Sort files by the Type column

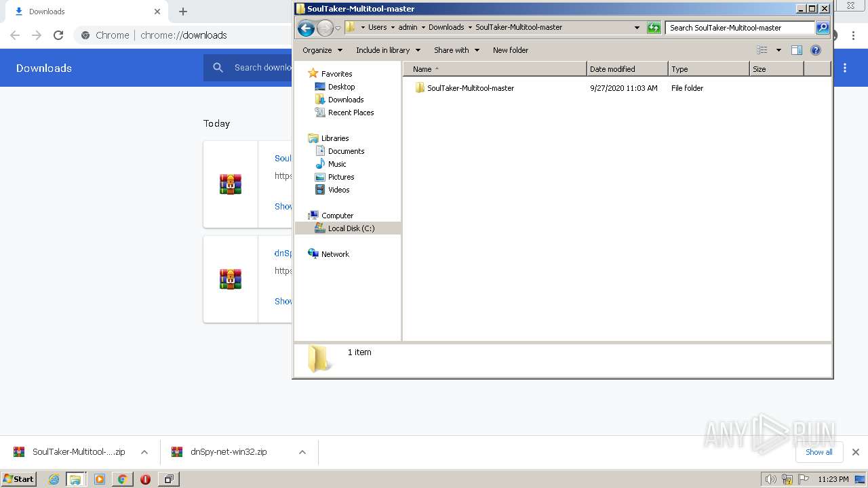(x=709, y=69)
